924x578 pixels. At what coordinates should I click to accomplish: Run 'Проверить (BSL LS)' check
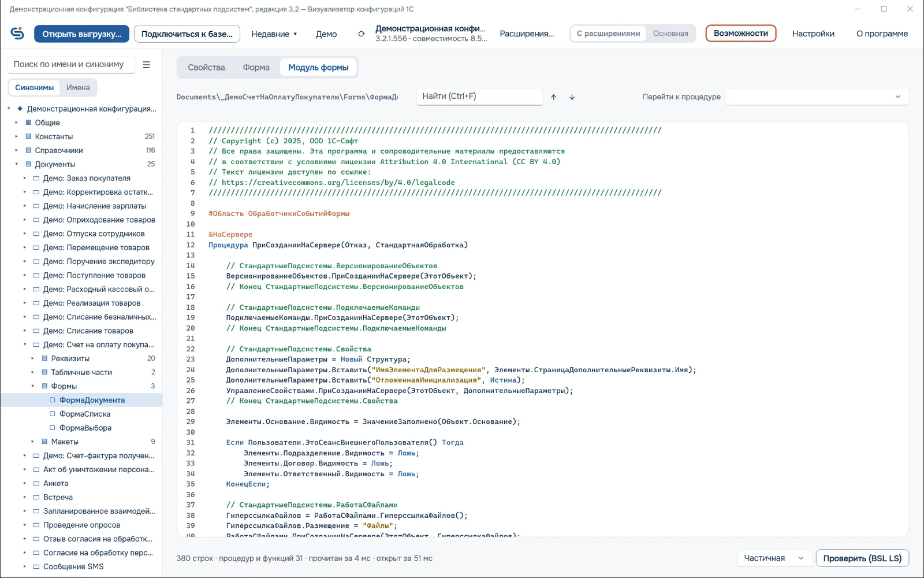(862, 558)
